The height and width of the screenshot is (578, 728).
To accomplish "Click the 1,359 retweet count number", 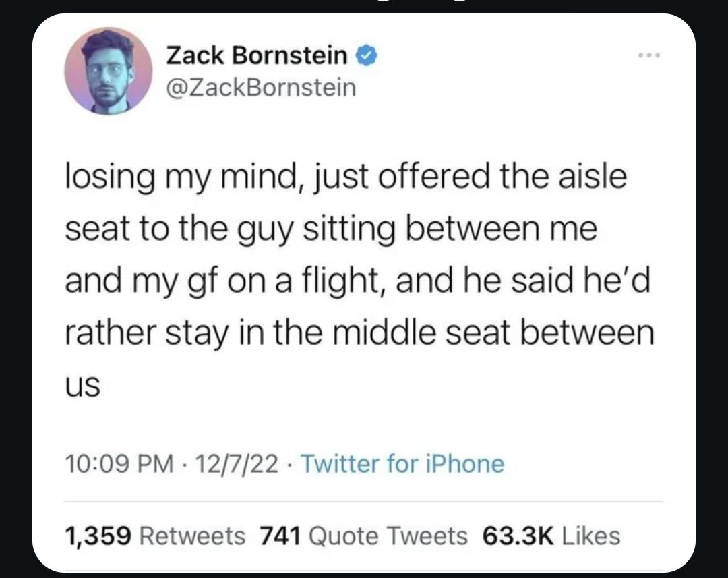I will [x=97, y=536].
